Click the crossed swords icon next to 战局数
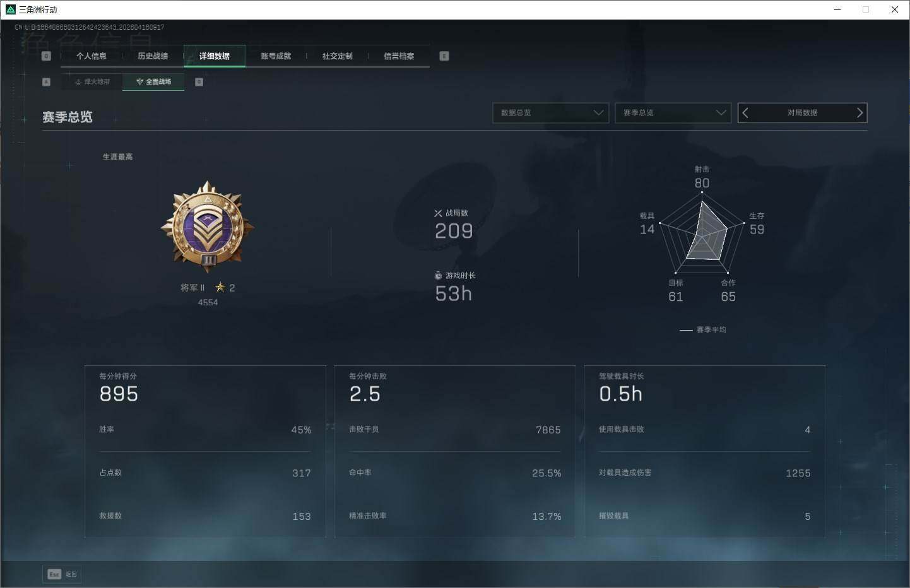The width and height of the screenshot is (910, 588). pos(438,213)
